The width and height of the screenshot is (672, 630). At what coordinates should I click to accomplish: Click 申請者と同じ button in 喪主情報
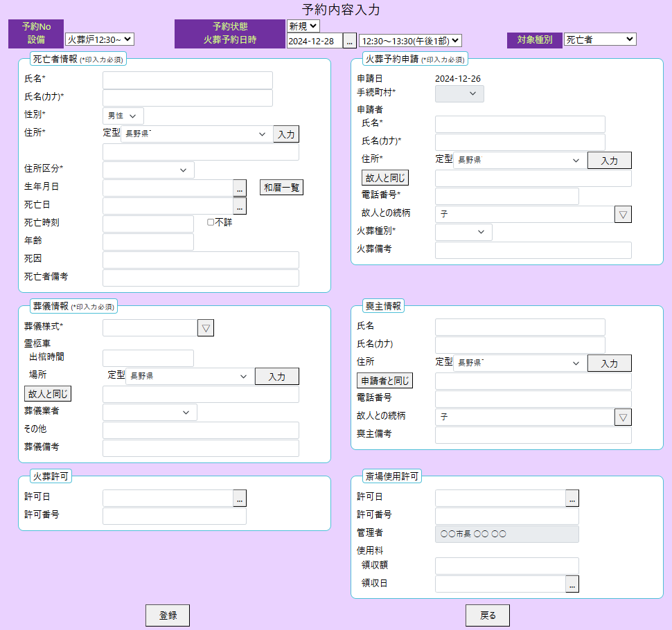(384, 381)
